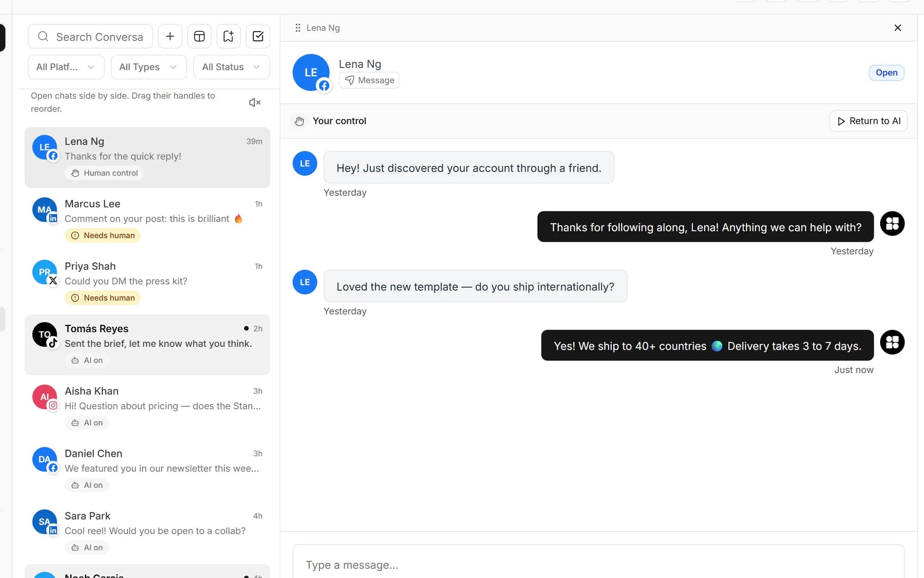Click the 'Yes! We ship to 40+ countries' message

pyautogui.click(x=707, y=345)
